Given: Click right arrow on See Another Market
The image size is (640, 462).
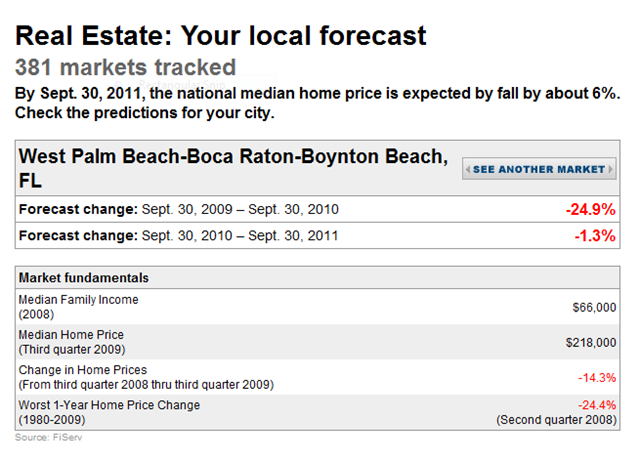Looking at the screenshot, I should (611, 169).
